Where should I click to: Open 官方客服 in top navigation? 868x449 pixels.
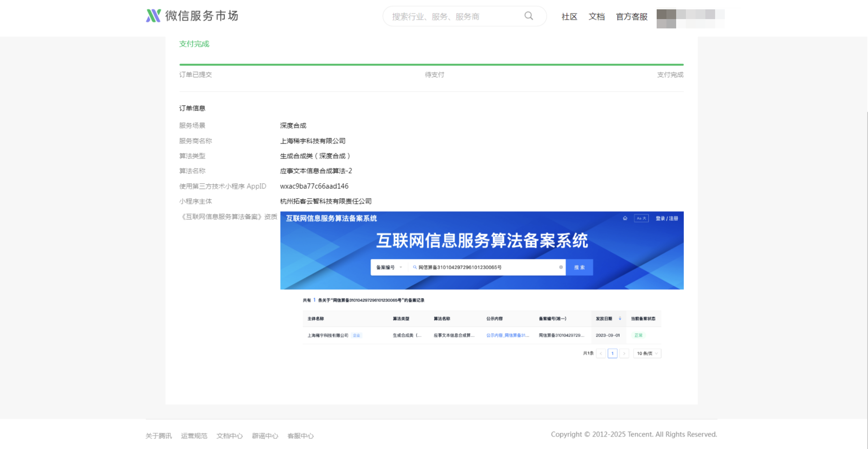pyautogui.click(x=632, y=17)
